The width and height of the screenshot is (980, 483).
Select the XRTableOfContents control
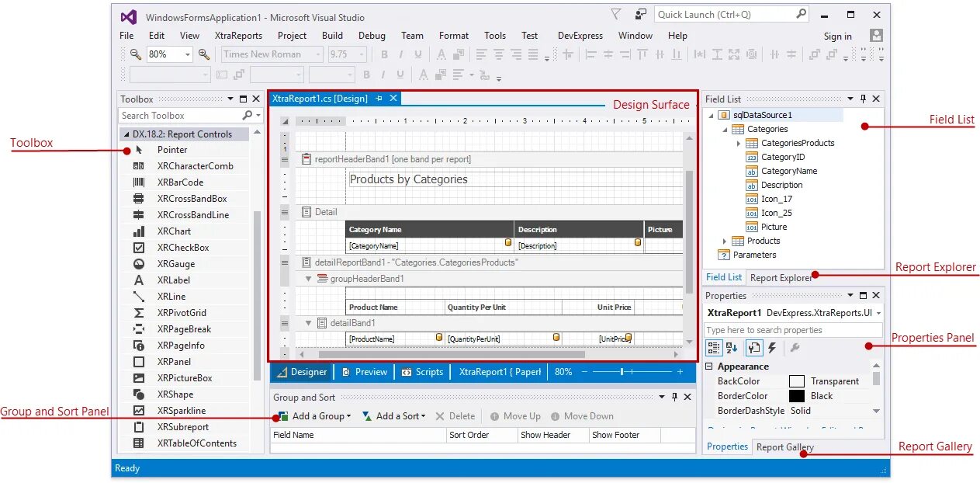(x=185, y=443)
